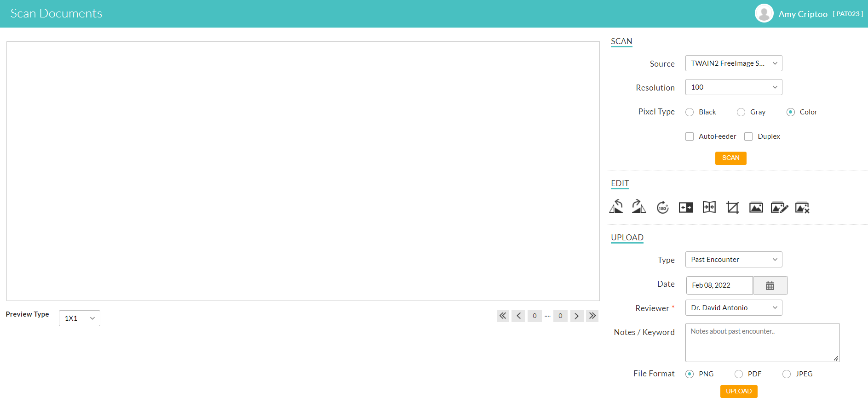Click the edit image pencil icon

(x=779, y=208)
